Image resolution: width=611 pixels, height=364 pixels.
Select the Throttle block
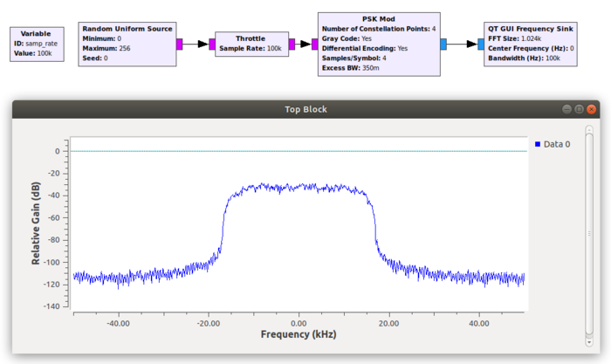tap(251, 44)
